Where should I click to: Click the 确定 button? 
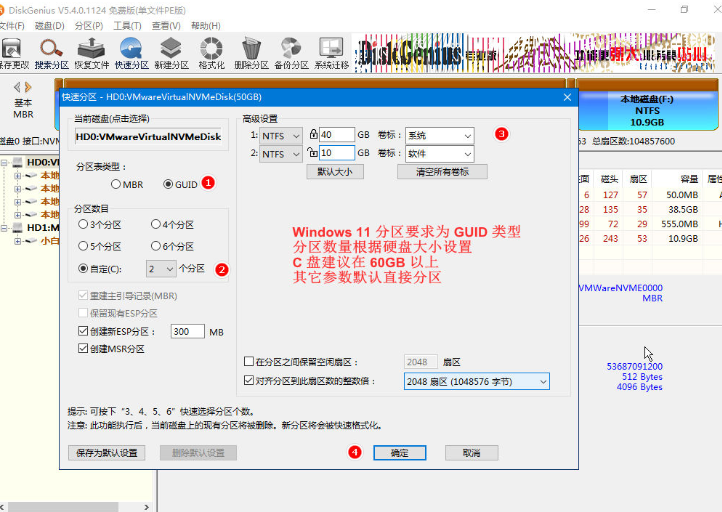coord(399,453)
